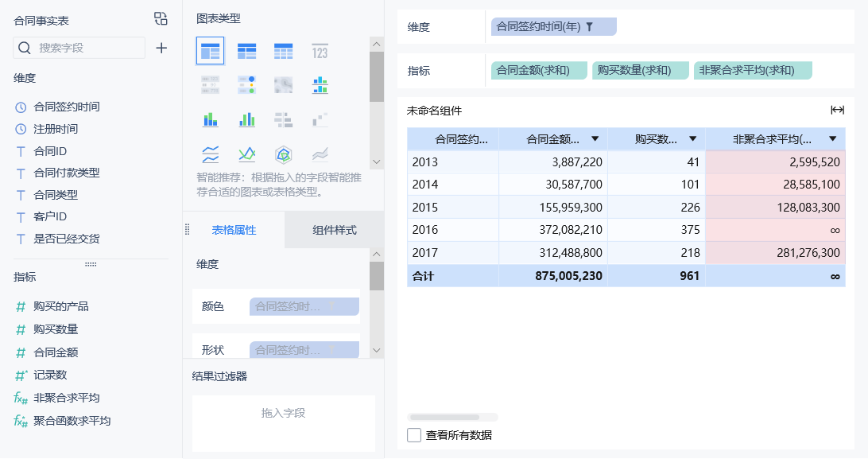Viewport: 868px width, 459px height.
Task: Open the 非聚合求平均 column header dropdown arrow
Action: [832, 139]
